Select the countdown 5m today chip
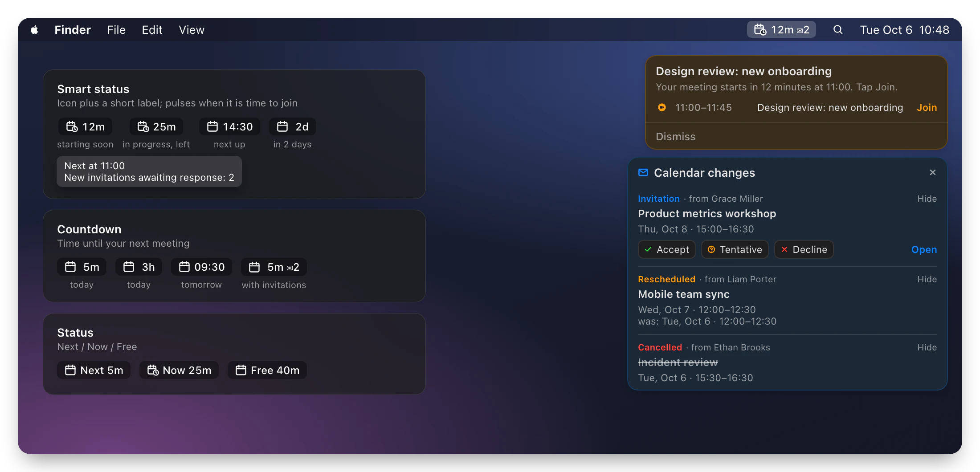This screenshot has height=472, width=980. pyautogui.click(x=82, y=267)
